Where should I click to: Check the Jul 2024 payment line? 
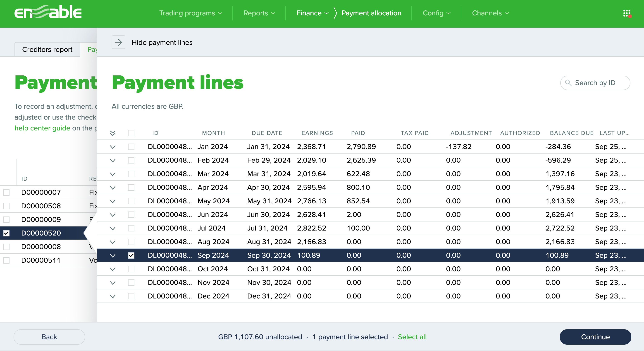pos(131,228)
